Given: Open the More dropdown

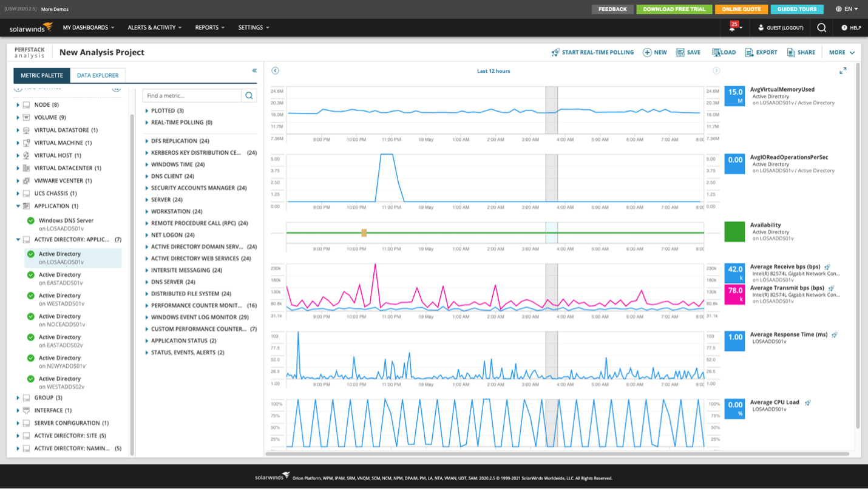Looking at the screenshot, I should tap(842, 53).
